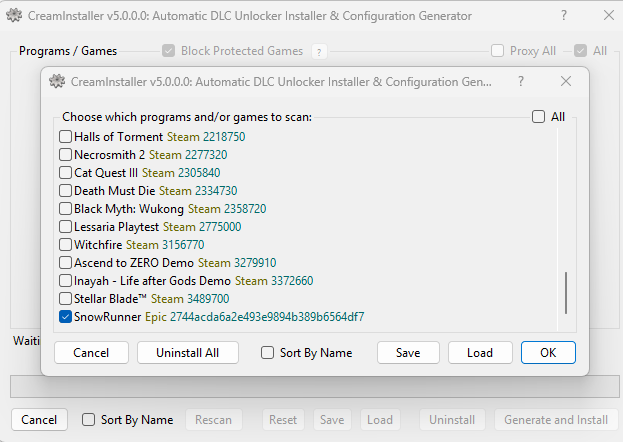Click the OK button
Viewport: 623px width, 442px height.
pos(548,353)
